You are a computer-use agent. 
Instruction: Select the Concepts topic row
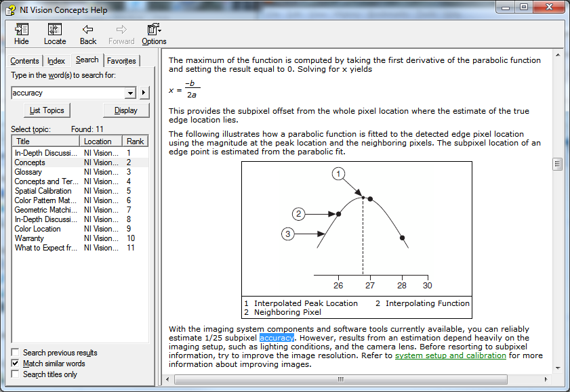click(81, 162)
